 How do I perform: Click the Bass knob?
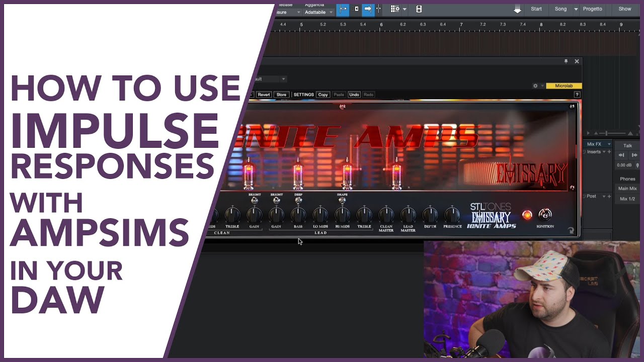[298, 215]
